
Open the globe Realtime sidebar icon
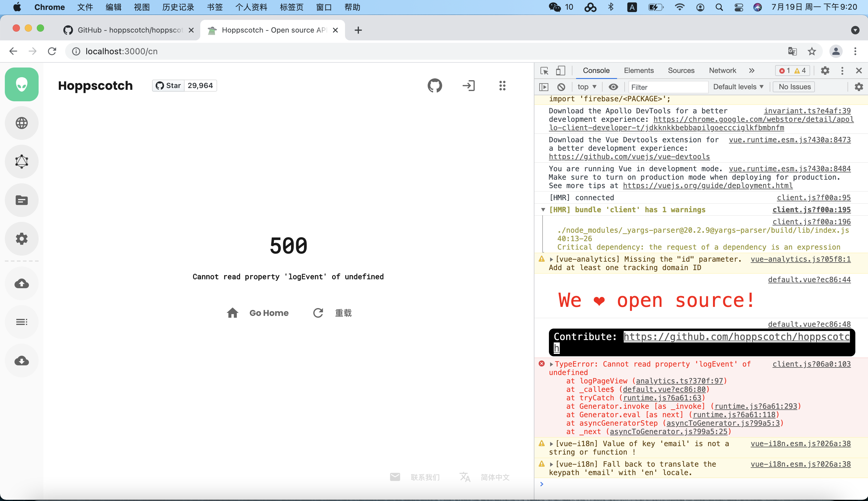point(21,123)
